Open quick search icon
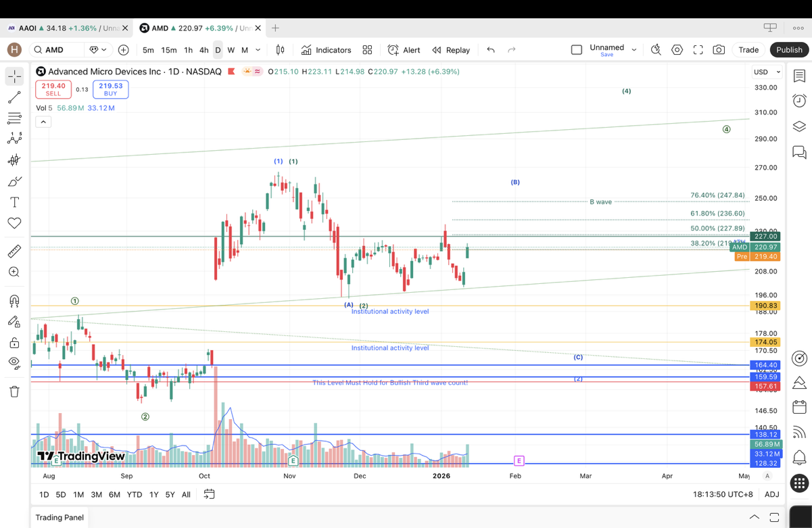Viewport: 812px width, 528px height. 656,50
